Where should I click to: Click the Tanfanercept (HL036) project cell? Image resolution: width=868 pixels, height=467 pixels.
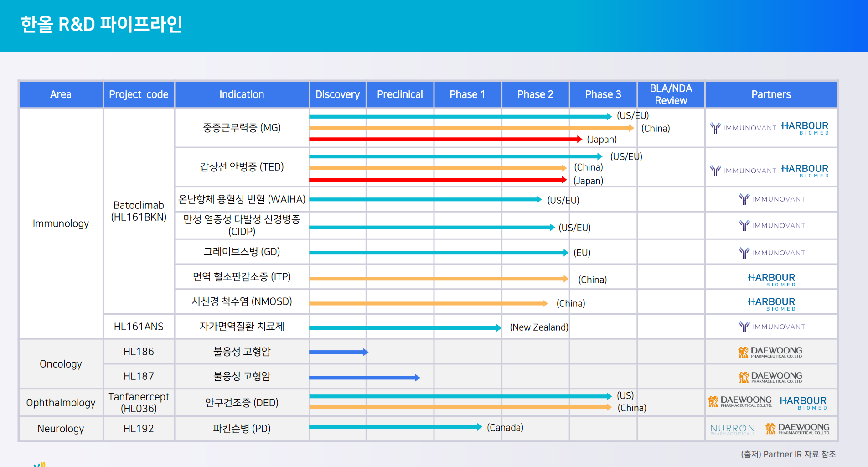139,403
